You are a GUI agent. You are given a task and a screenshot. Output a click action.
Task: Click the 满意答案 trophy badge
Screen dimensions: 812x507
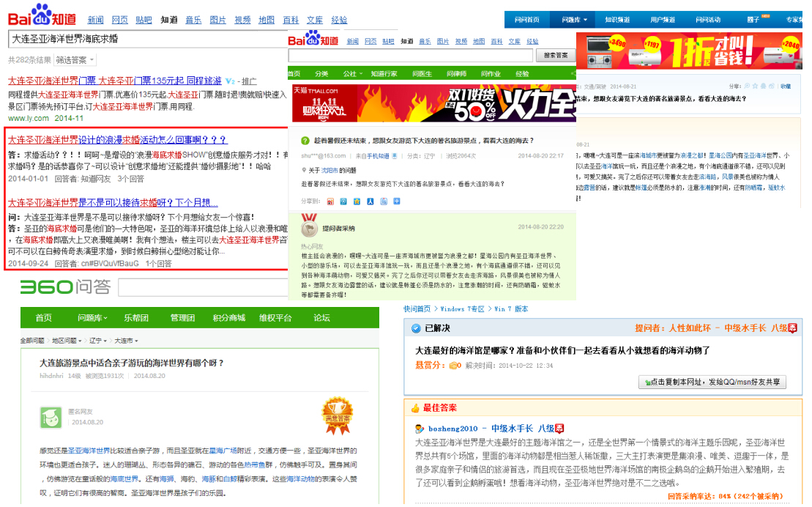pos(337,415)
